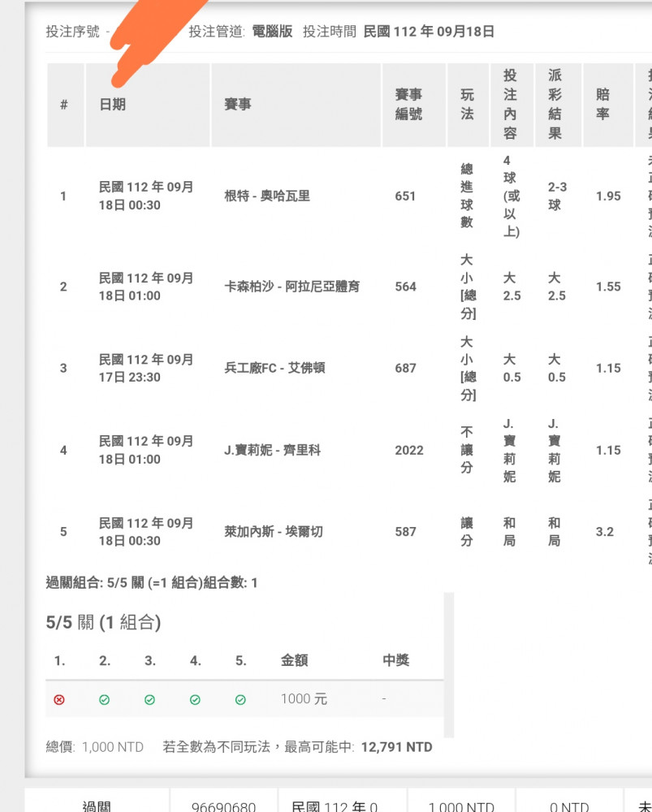Screen dimensions: 652x812
Task: Click the date of the 根特 - 奧哈瓦里 match
Action: 146,196
